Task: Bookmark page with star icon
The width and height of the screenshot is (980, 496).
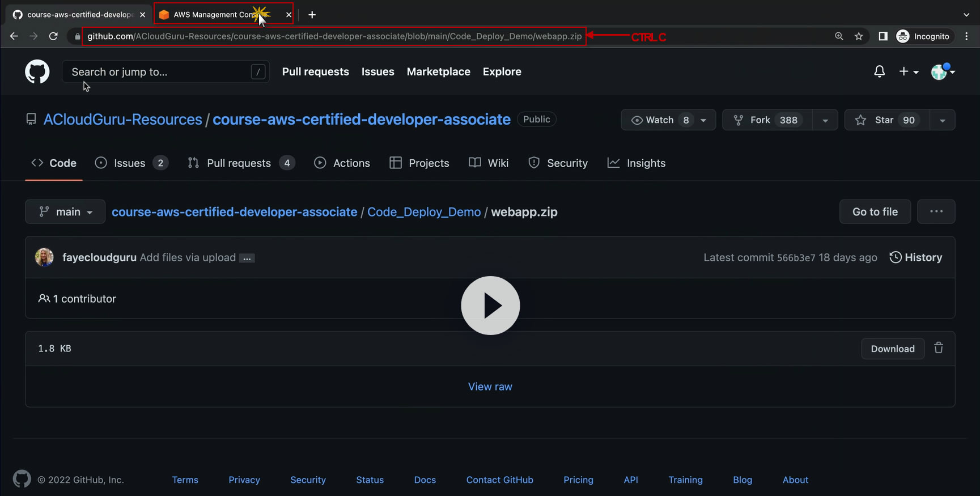Action: coord(859,36)
